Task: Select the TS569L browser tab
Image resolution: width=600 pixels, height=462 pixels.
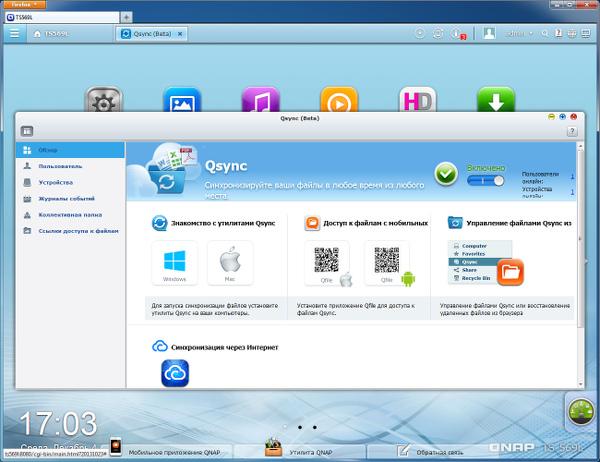Action: (x=63, y=17)
